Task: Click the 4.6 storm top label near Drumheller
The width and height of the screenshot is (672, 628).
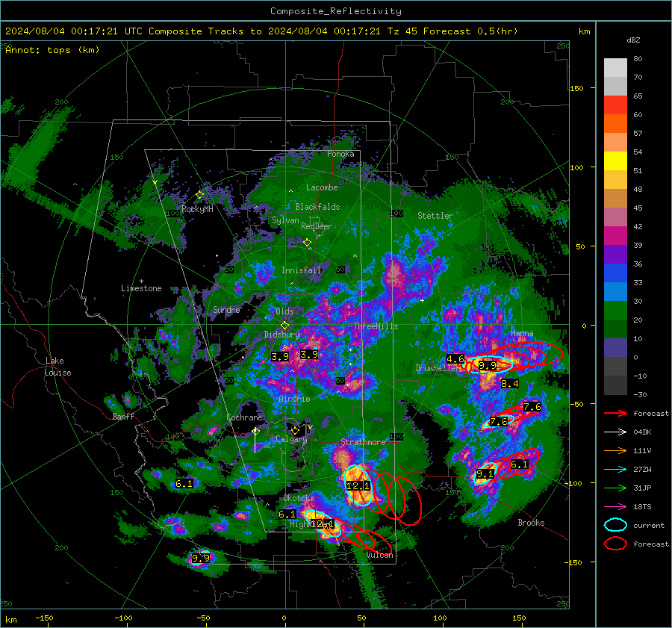Action: pos(455,358)
